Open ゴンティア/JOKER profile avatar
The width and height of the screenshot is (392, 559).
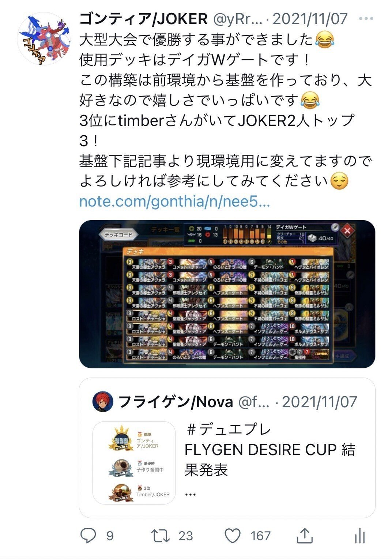pyautogui.click(x=44, y=39)
